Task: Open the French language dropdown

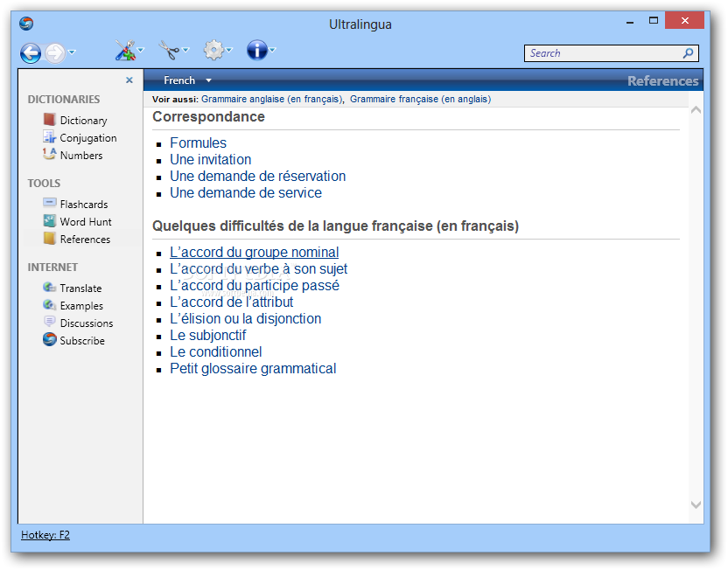Action: click(x=187, y=80)
